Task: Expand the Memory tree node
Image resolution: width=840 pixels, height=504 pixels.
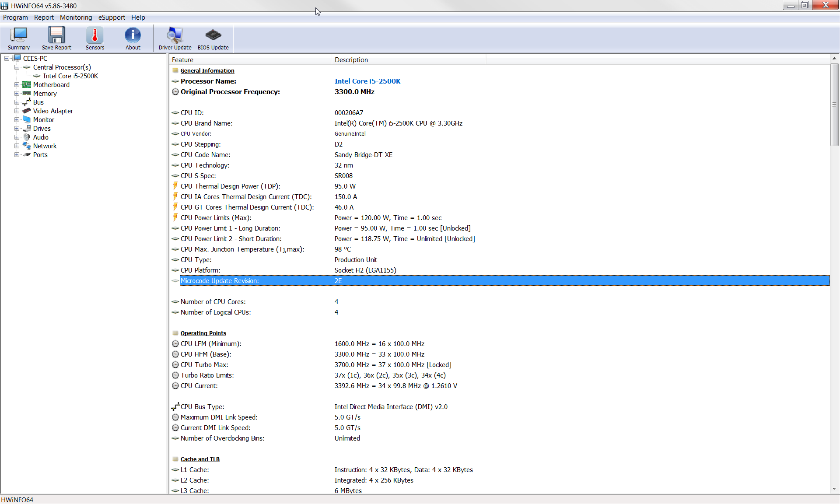Action: coord(17,94)
